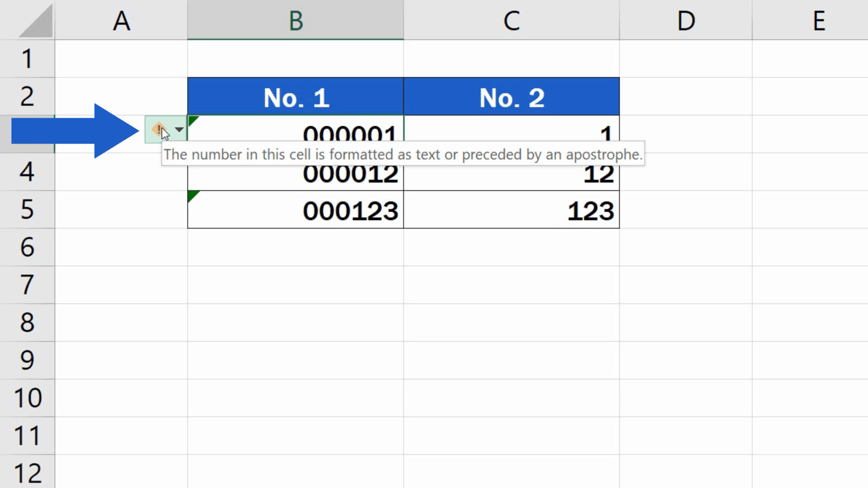
Task: Click the No. 1 header cell
Action: pos(295,96)
